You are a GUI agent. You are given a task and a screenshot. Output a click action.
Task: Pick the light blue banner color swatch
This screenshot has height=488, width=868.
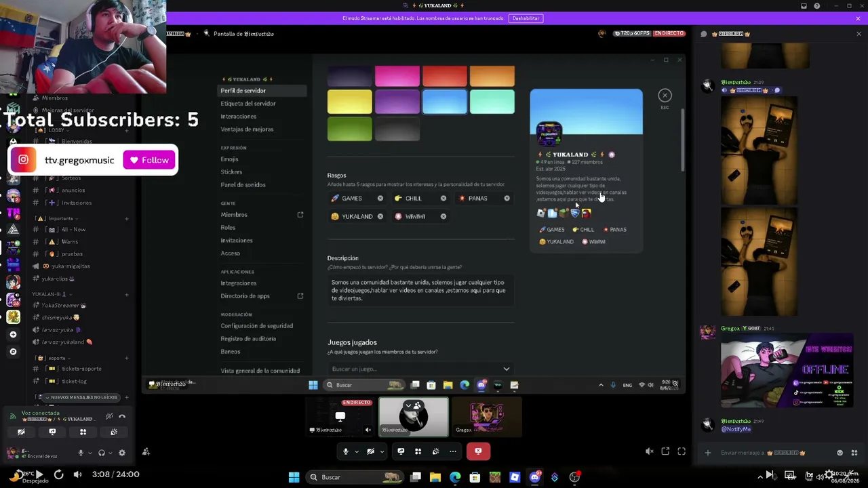click(445, 102)
